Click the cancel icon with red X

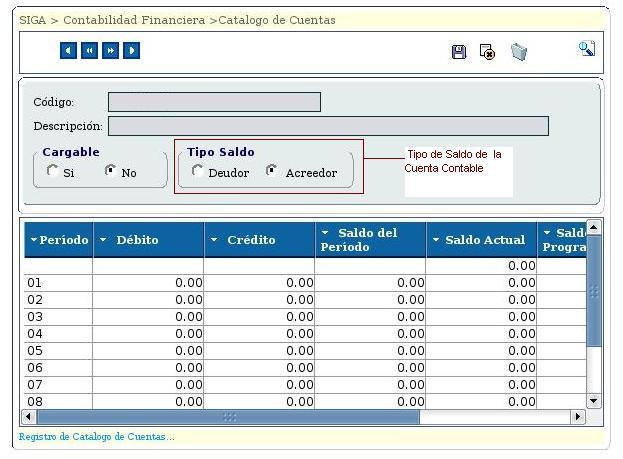pyautogui.click(x=487, y=52)
